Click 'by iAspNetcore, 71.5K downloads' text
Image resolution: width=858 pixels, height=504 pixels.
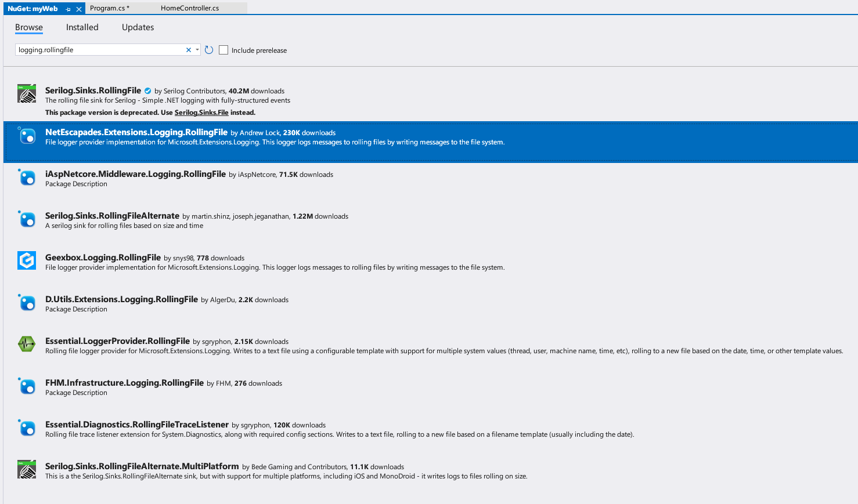(x=281, y=175)
